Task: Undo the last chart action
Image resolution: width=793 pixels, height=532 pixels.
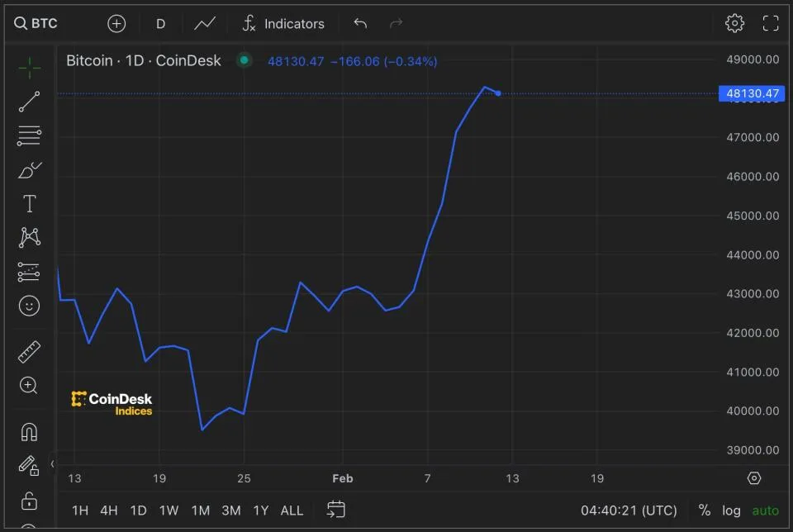Action: (360, 23)
